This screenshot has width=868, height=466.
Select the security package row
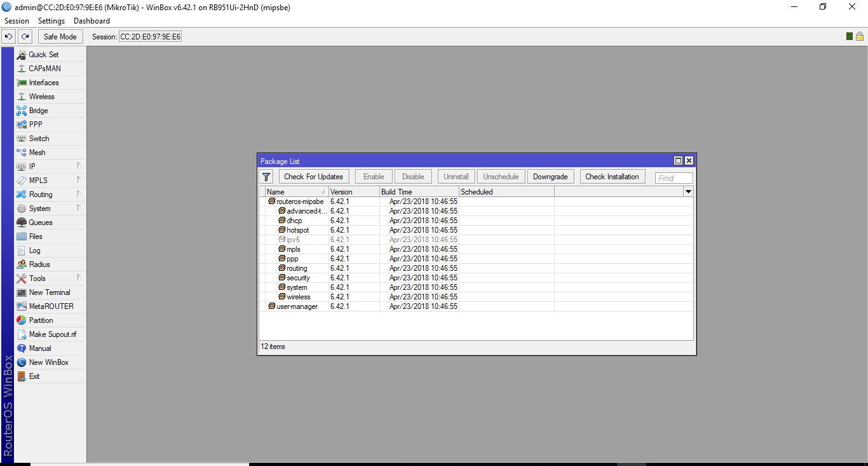tap(476, 278)
